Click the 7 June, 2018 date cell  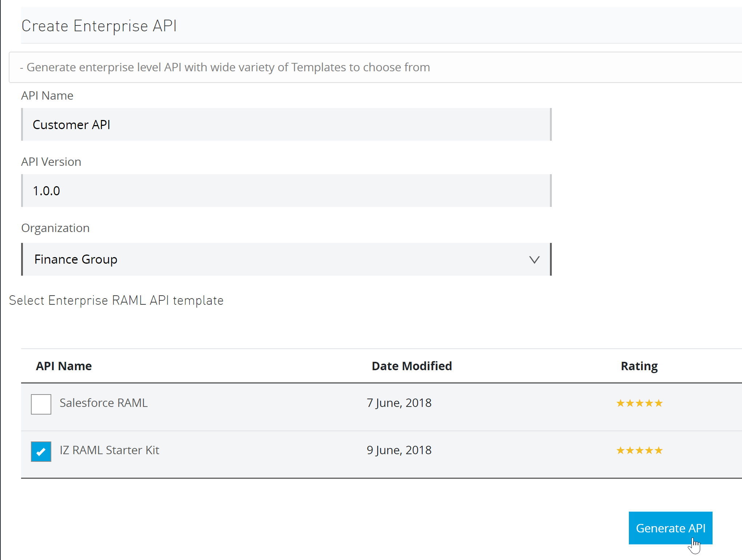tap(399, 403)
